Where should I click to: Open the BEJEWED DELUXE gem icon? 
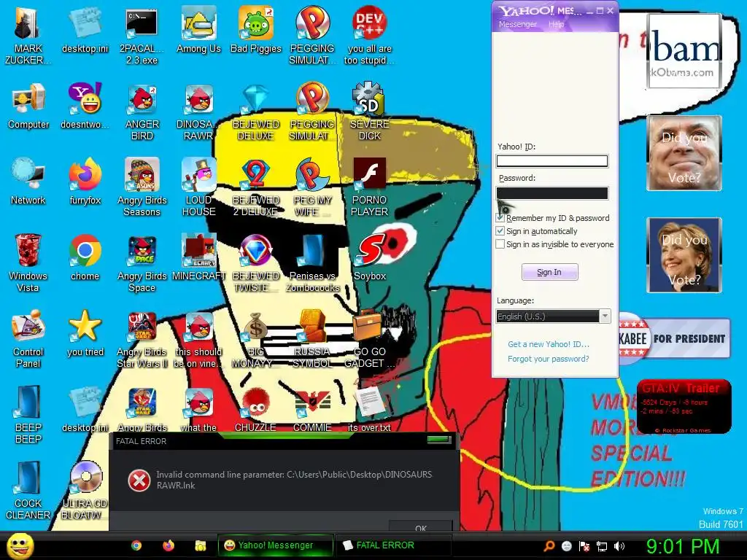pyautogui.click(x=256, y=112)
